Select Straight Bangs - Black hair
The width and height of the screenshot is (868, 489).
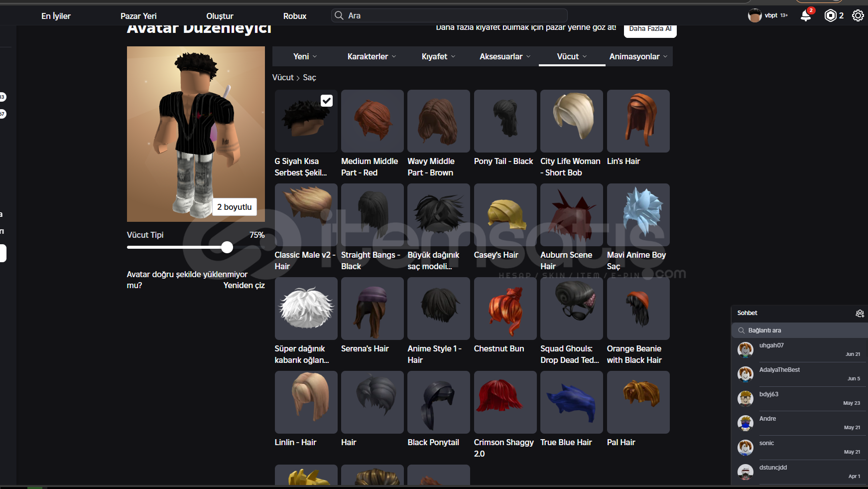[372, 215]
